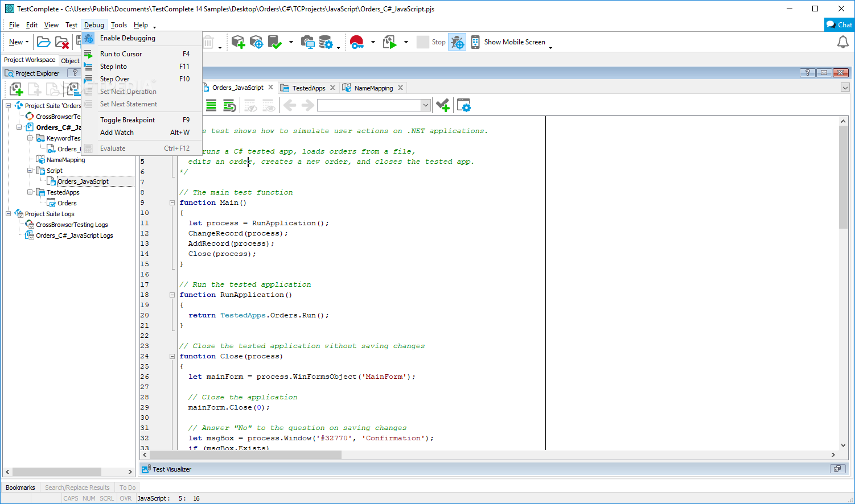Click the Test Visualizer panel icon
The width and height of the screenshot is (855, 504).
coord(146,469)
